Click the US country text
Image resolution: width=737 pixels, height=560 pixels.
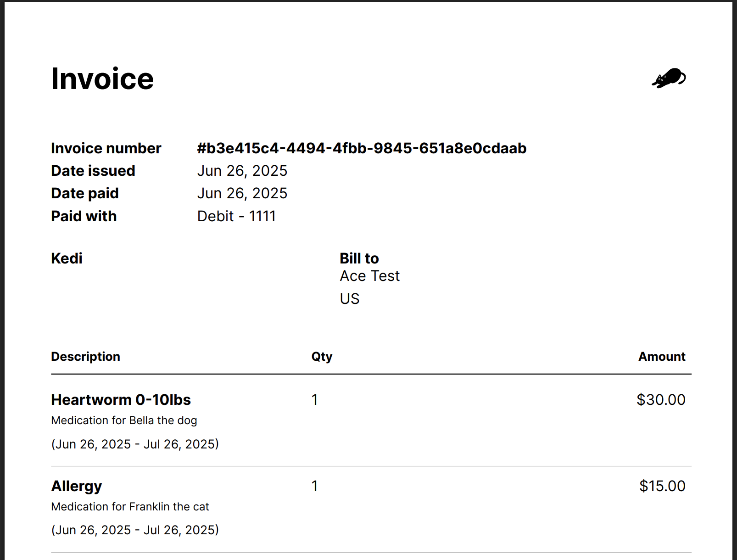pyautogui.click(x=350, y=299)
